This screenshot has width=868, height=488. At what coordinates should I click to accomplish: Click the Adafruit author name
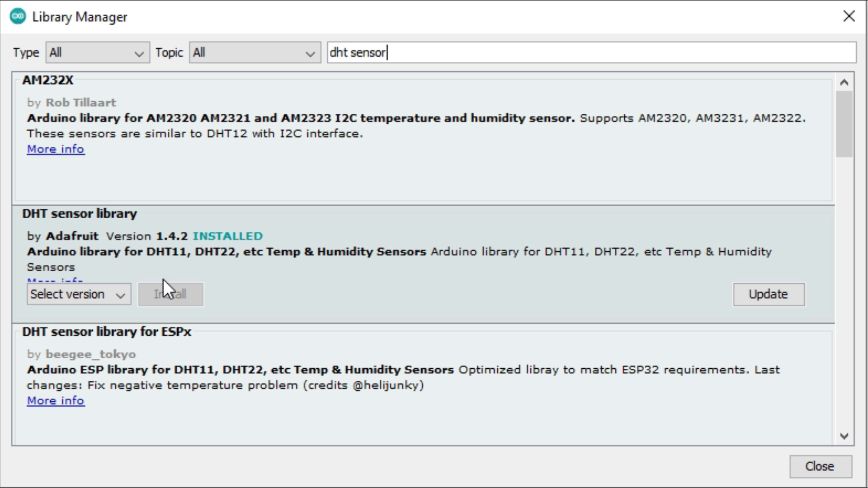[x=72, y=236]
